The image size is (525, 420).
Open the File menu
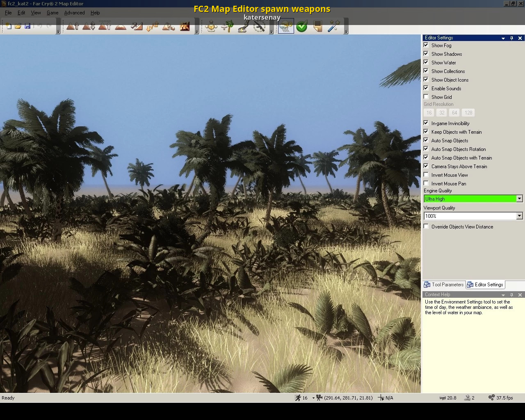click(x=8, y=13)
